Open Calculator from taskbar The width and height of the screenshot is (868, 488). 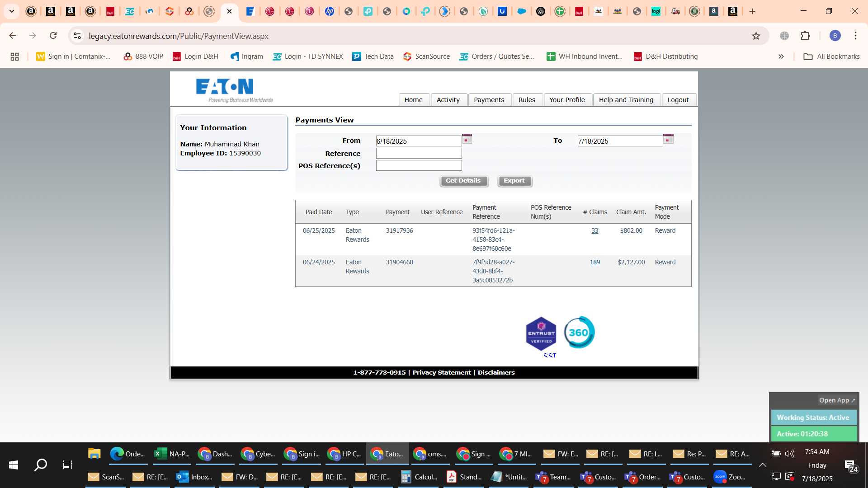click(x=419, y=477)
